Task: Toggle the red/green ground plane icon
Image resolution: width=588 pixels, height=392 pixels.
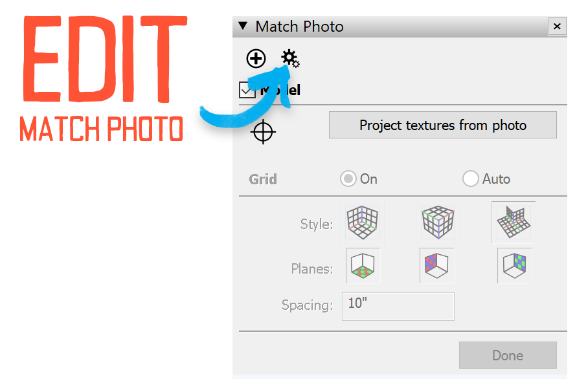Action: tap(363, 265)
